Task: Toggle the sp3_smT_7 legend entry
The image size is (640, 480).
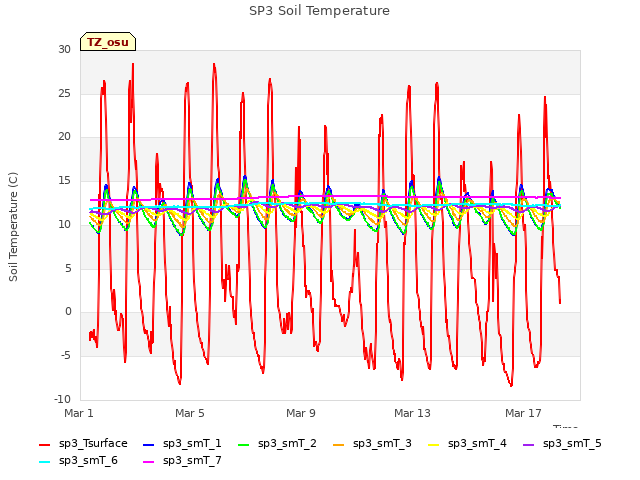Action: (182, 461)
